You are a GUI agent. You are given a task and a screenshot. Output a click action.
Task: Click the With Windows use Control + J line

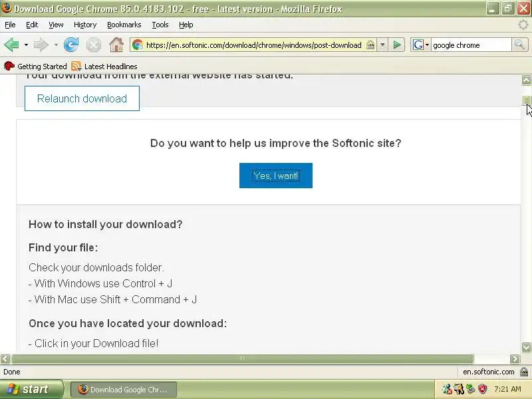[100, 283]
